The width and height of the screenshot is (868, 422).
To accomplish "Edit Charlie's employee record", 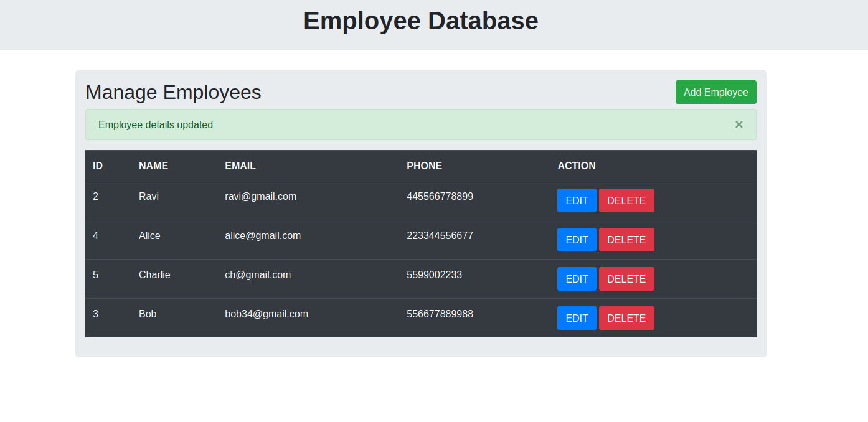I will 577,278.
